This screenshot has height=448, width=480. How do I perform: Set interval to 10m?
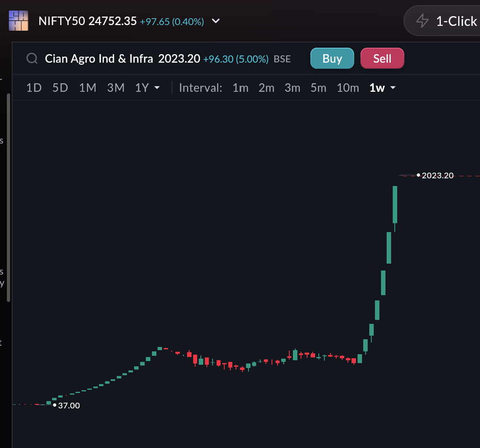[348, 88]
